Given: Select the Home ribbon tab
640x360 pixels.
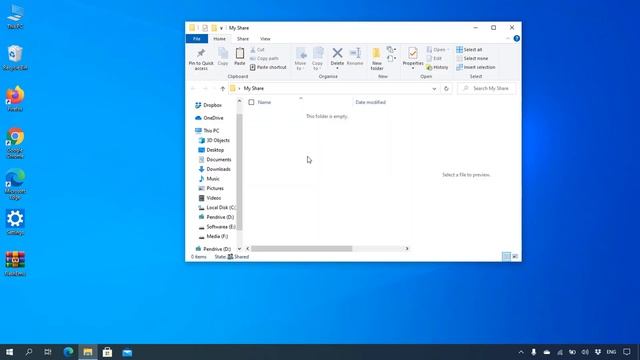Looking at the screenshot, I should tap(219, 39).
